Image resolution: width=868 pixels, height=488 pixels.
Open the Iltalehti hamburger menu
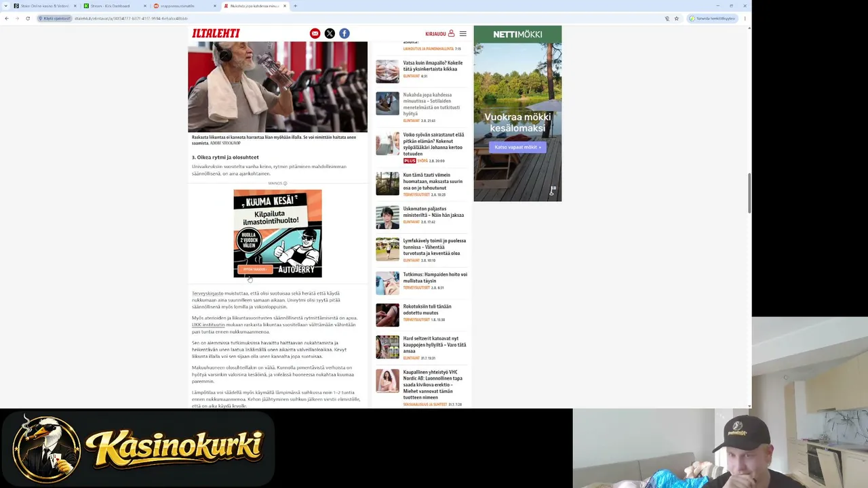[x=462, y=33]
